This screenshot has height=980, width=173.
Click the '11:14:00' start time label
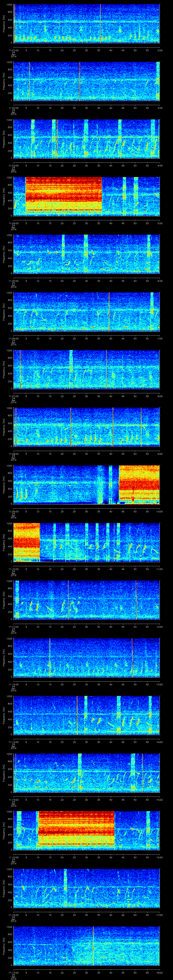click(13, 799)
